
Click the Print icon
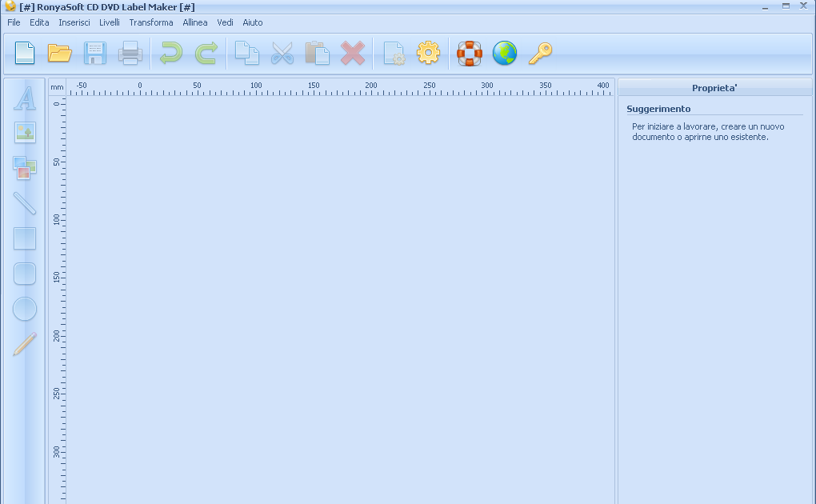click(130, 53)
